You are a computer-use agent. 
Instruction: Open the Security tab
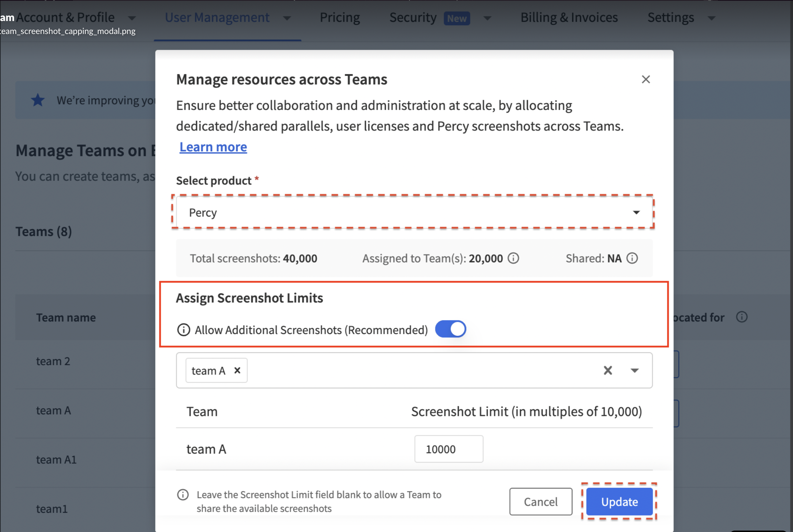[x=413, y=18]
